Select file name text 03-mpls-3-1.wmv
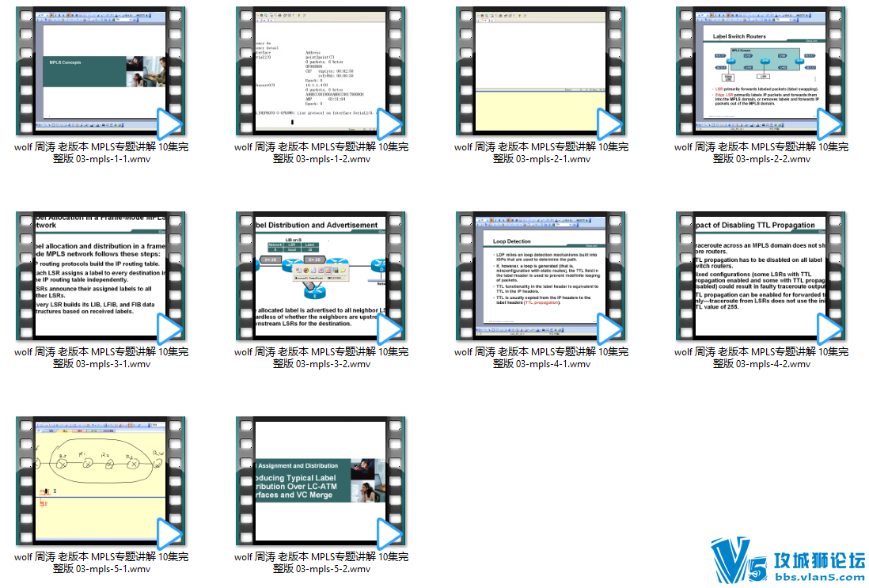 click(x=101, y=358)
